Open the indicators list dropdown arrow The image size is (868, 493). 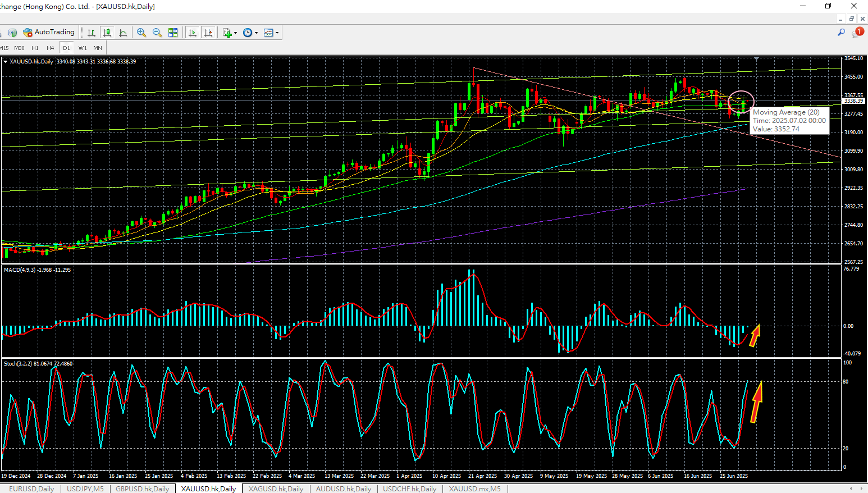(236, 33)
